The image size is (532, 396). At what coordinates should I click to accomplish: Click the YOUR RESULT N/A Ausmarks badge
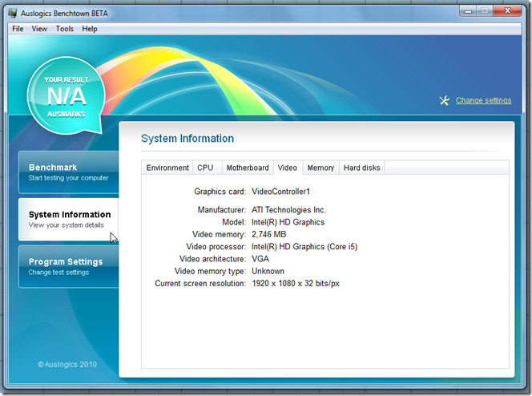66,95
